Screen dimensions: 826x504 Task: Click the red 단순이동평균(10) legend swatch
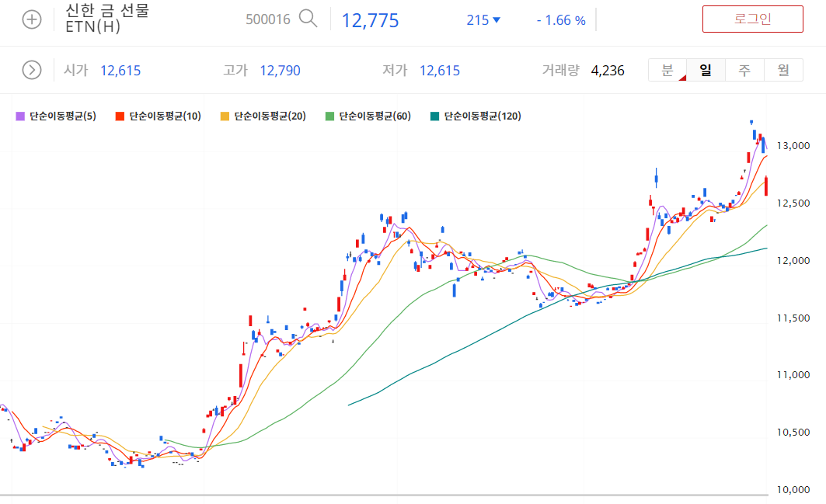pyautogui.click(x=120, y=116)
